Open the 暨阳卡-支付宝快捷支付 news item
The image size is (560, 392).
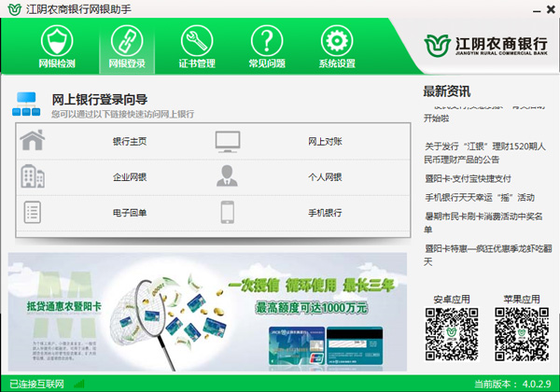468,178
